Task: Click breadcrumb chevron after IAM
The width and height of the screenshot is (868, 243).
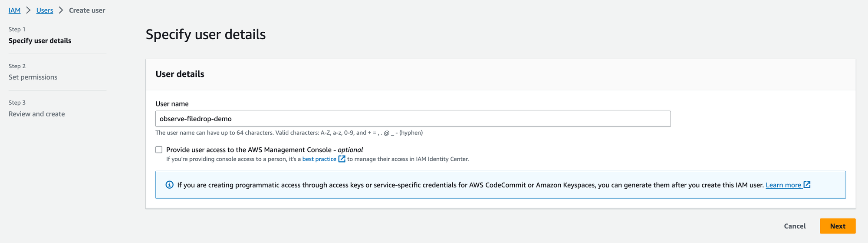Action: click(x=28, y=10)
